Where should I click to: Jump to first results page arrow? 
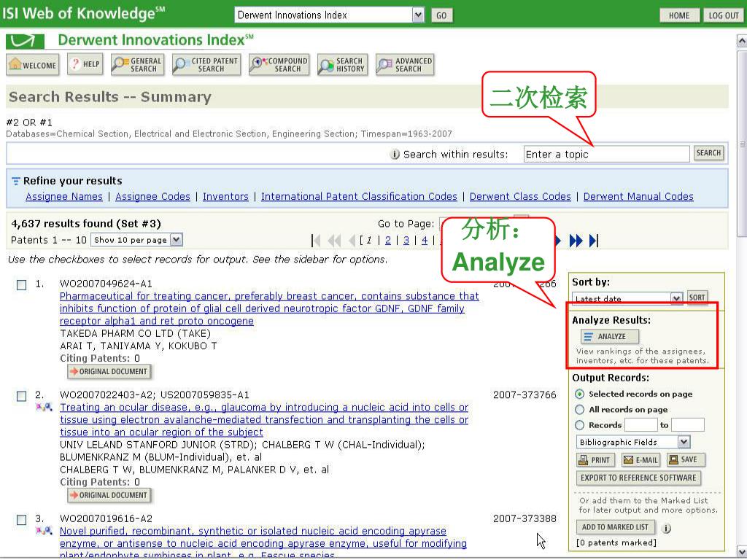315,241
